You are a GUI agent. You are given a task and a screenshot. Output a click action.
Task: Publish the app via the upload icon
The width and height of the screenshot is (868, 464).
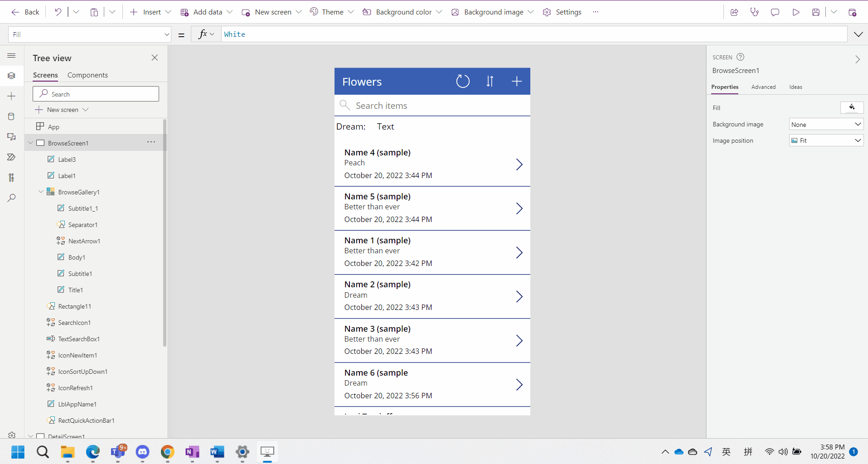click(x=853, y=12)
